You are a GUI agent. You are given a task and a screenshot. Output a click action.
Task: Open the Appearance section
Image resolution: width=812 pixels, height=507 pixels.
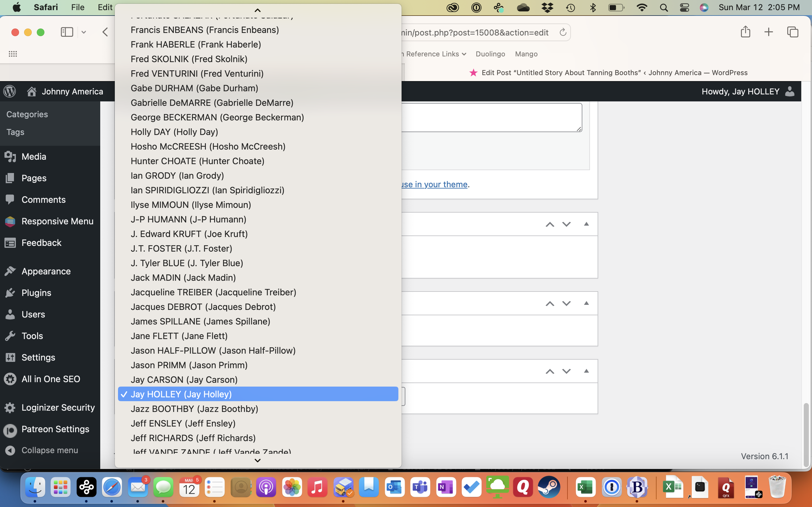tap(46, 271)
